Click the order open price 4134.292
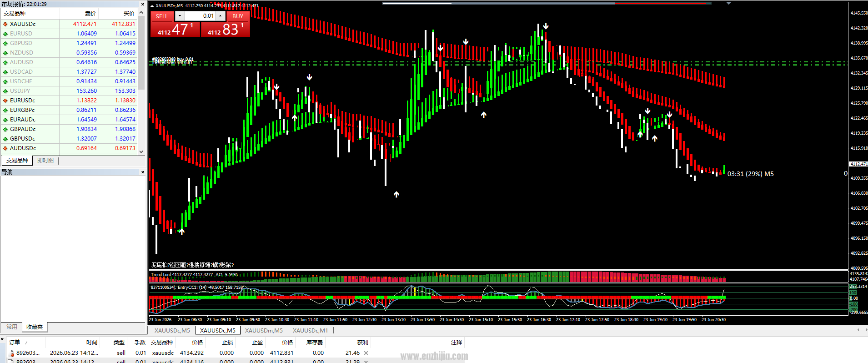The height and width of the screenshot is (363, 868). (192, 353)
